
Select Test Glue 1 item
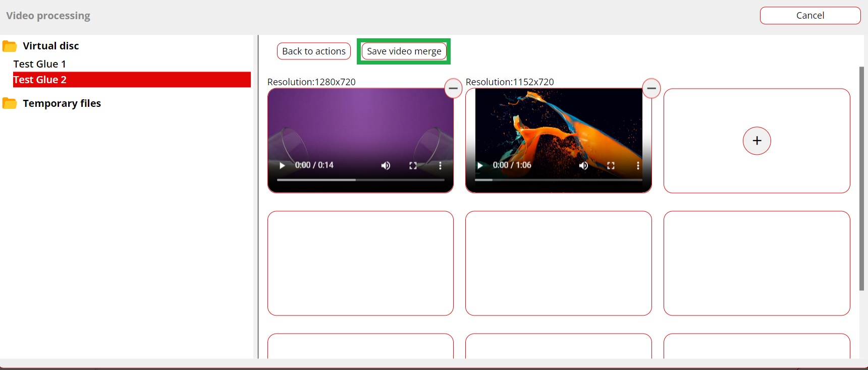click(x=39, y=64)
